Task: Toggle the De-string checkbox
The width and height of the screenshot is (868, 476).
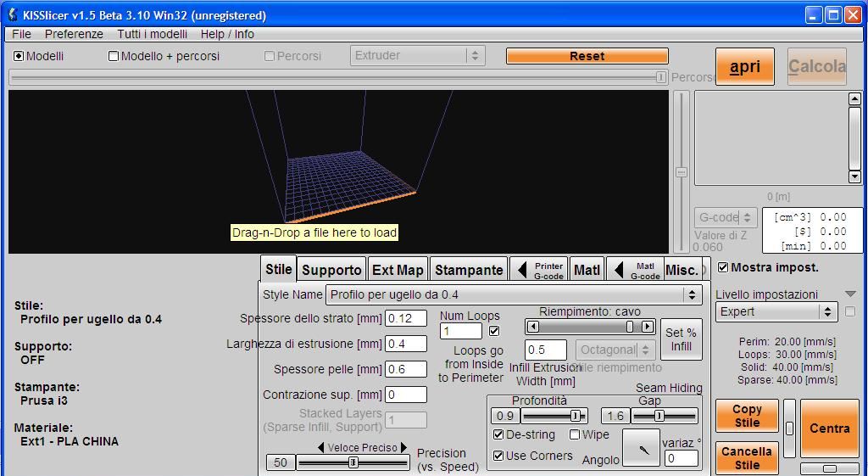Action: tap(498, 434)
